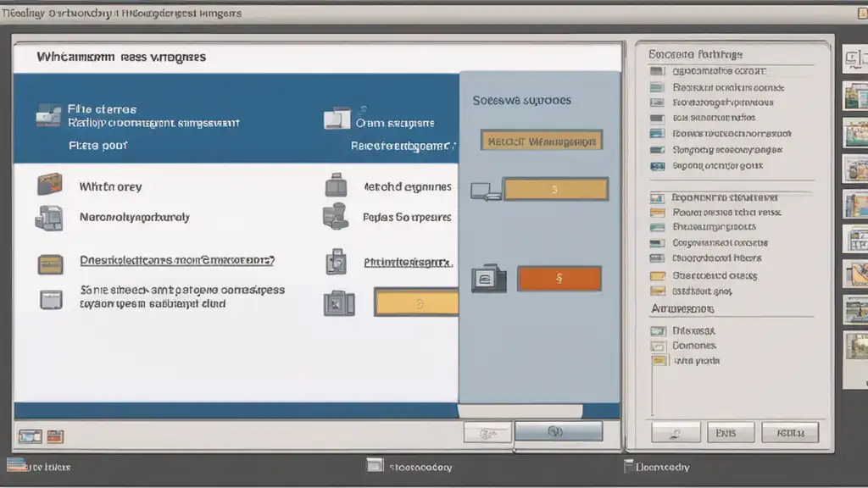Select the "Fedas 6o rpeares" entry

(x=407, y=217)
